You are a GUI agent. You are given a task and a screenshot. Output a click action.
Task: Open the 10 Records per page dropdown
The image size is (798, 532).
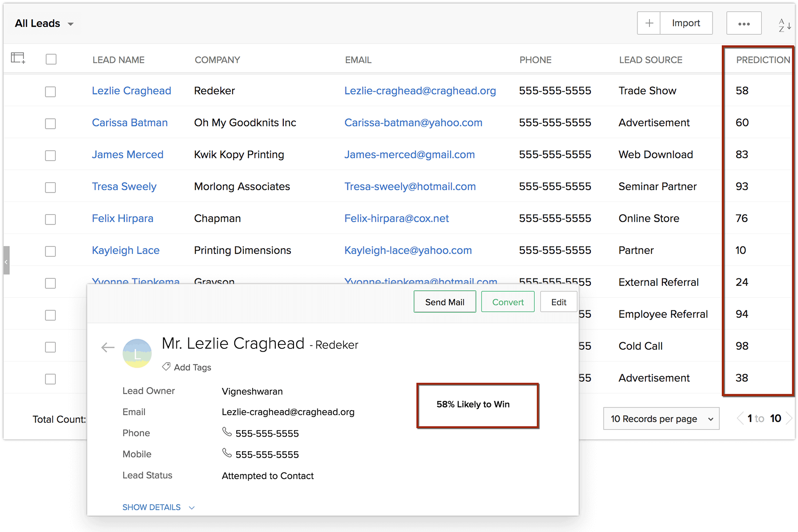661,419
